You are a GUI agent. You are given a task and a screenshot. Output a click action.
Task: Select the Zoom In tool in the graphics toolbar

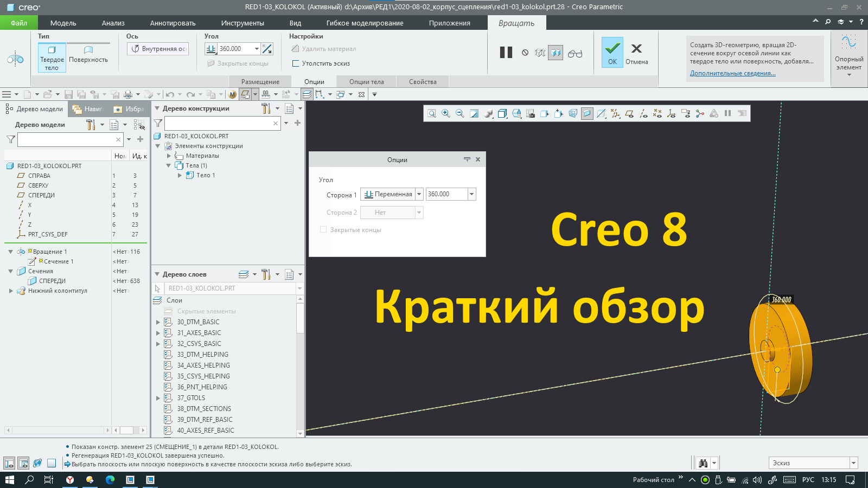click(445, 113)
